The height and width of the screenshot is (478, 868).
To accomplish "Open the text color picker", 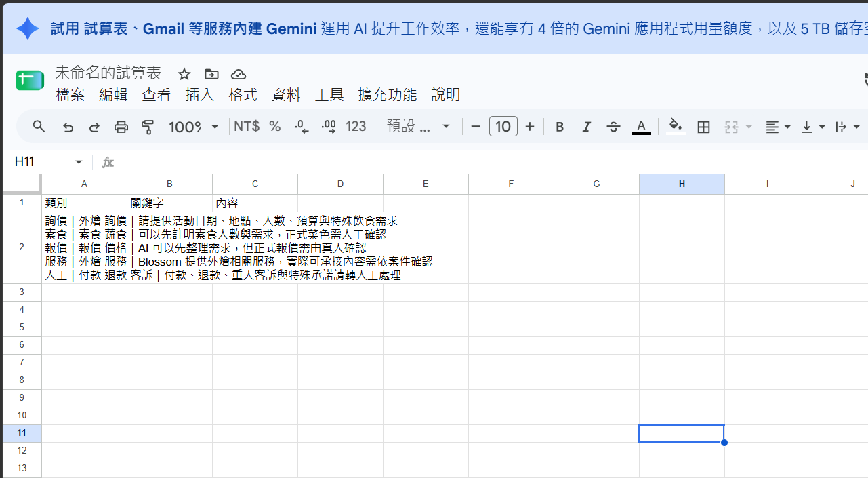I will 641,127.
